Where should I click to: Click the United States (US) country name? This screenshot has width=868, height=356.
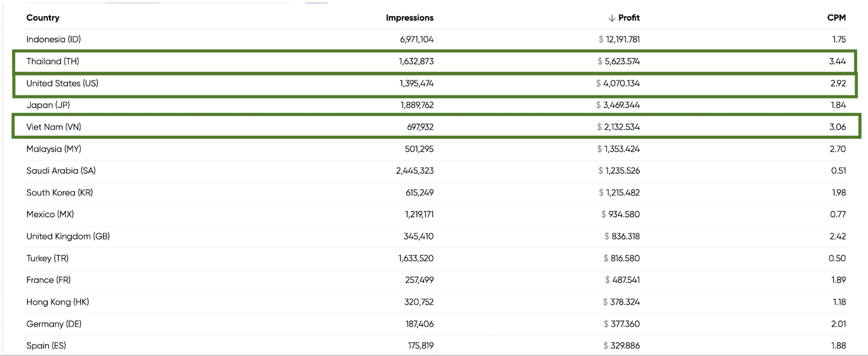click(x=62, y=83)
